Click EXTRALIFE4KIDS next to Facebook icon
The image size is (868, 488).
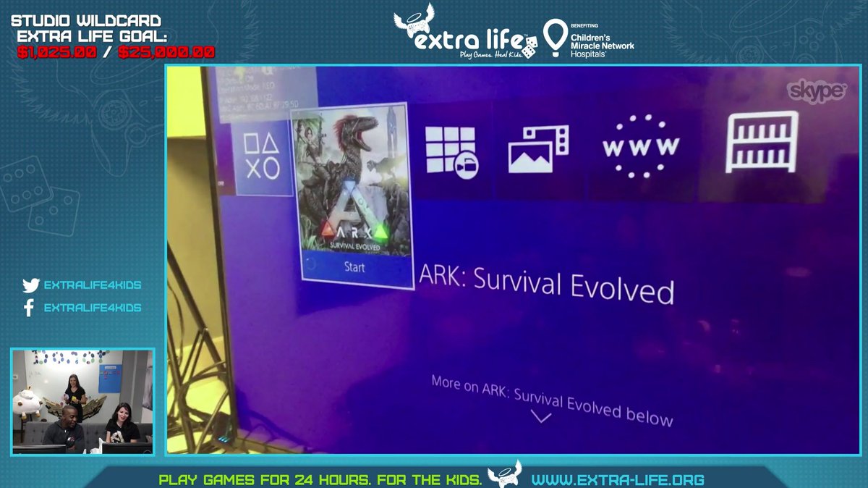pyautogui.click(x=93, y=308)
